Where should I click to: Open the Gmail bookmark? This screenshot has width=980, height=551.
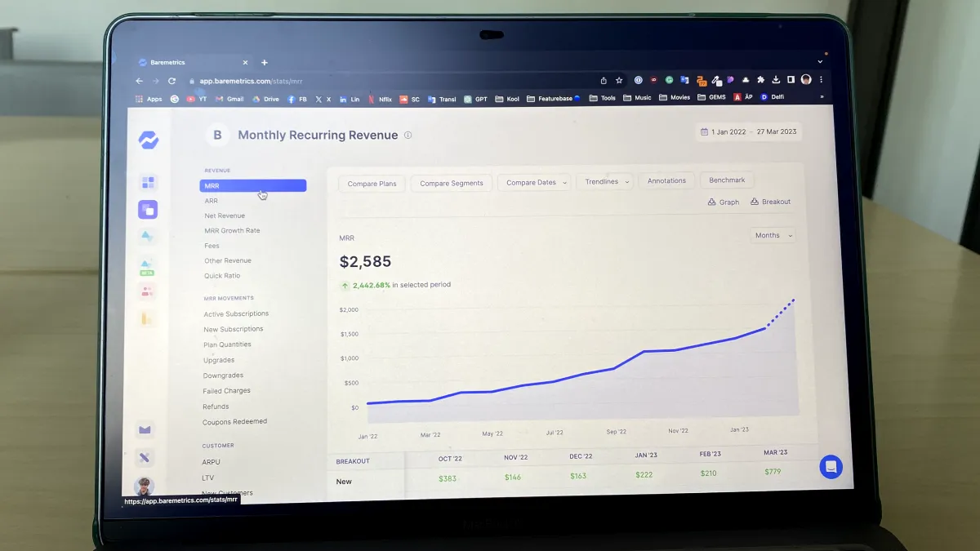pyautogui.click(x=229, y=99)
